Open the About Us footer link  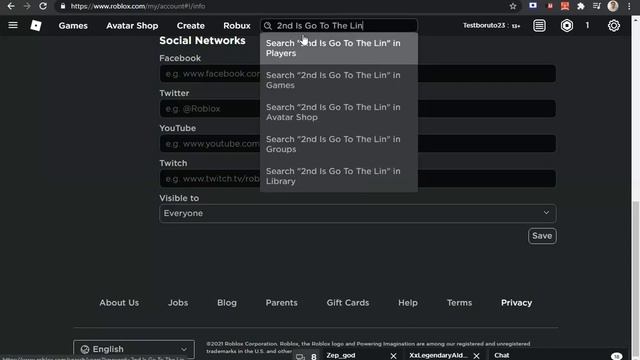tap(119, 303)
